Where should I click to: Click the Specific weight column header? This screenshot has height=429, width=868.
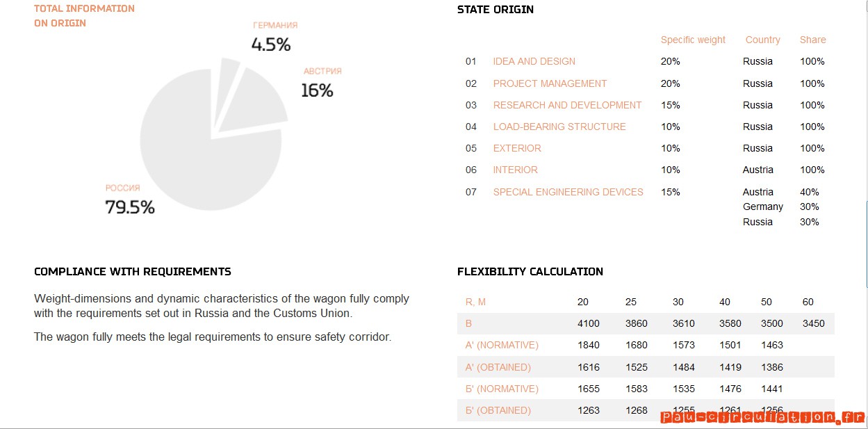point(693,40)
